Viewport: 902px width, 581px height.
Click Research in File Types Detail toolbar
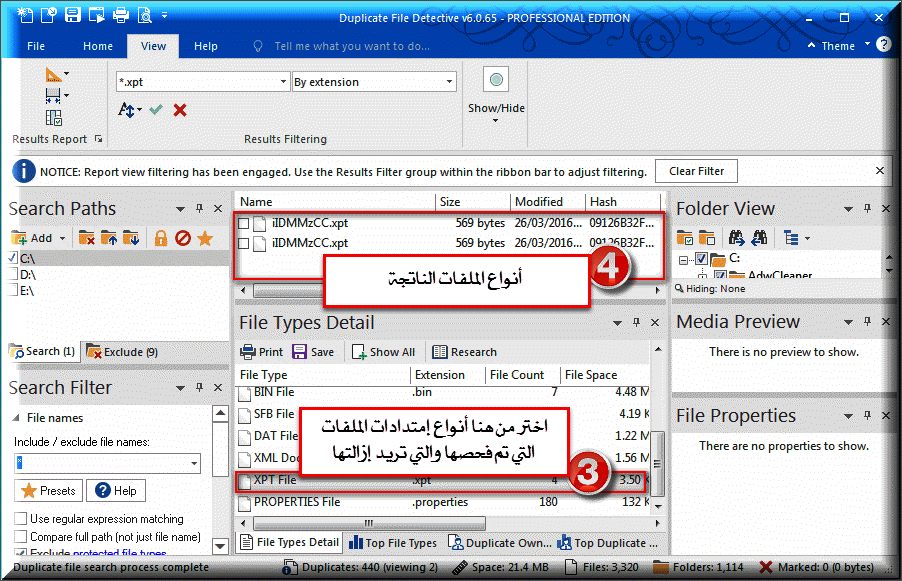464,352
